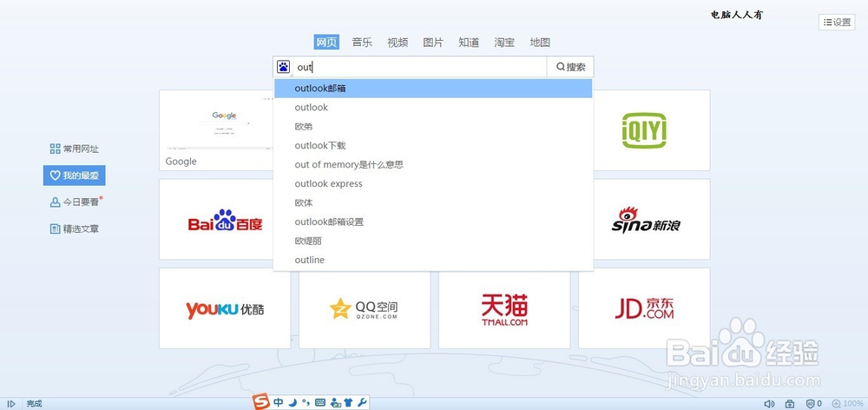Select suggestion '欧缇丽'
Image resolution: width=868 pixels, height=410 pixels.
[433, 241]
